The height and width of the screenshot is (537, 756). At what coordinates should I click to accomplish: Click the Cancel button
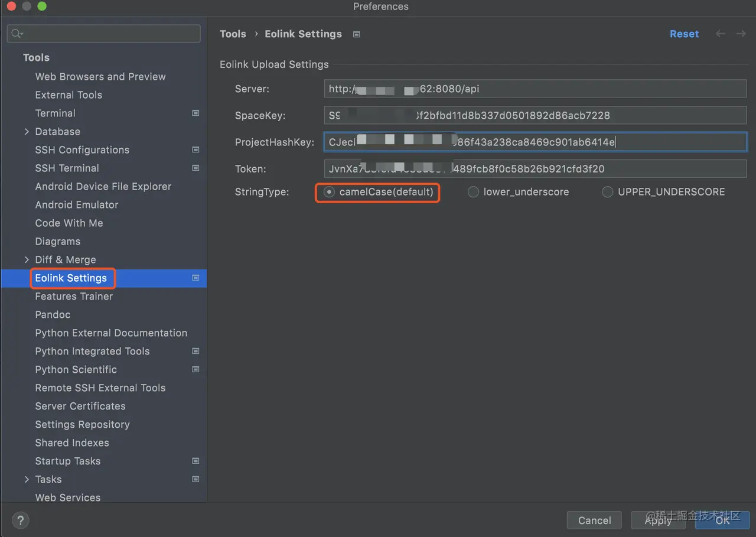pos(594,520)
